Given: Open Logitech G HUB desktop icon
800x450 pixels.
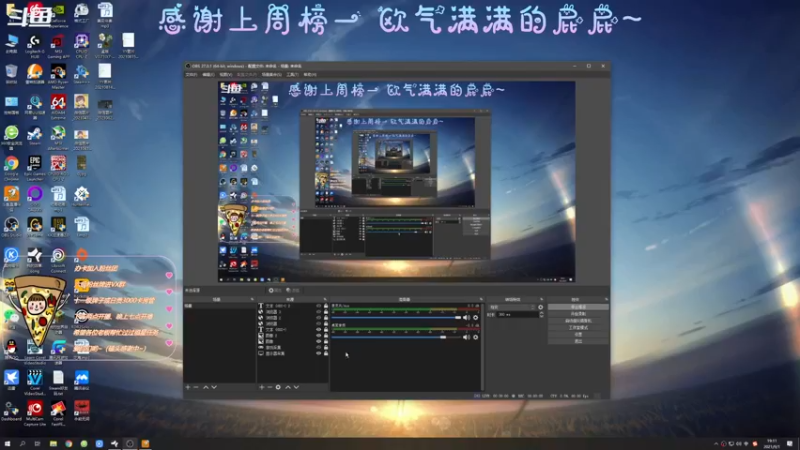Looking at the screenshot, I should [x=35, y=46].
